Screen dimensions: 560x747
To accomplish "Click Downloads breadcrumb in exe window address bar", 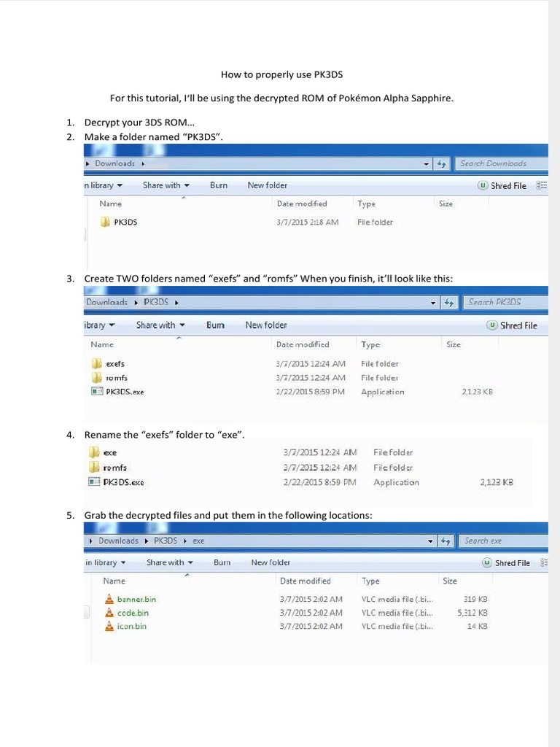I will pos(118,541).
